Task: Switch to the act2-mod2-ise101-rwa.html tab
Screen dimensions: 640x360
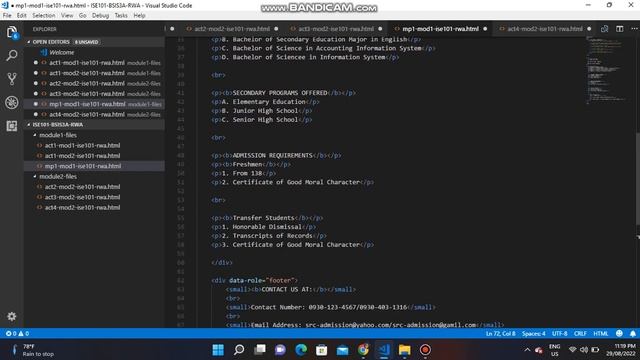Action: tap(231, 29)
